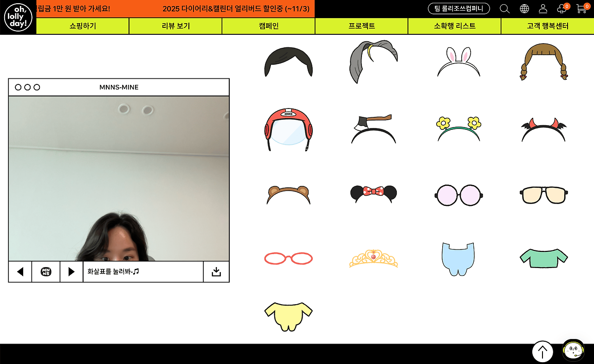
Task: Open the chat mascot helper button
Action: pos(574,351)
